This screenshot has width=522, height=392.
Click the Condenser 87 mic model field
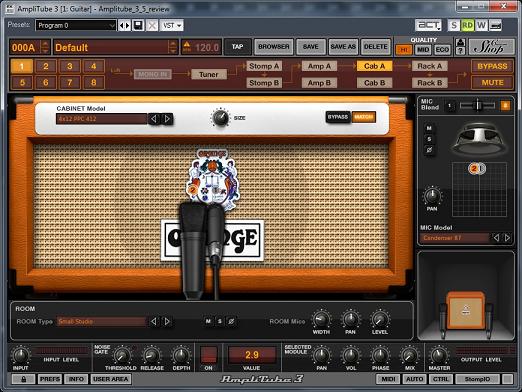click(x=455, y=238)
